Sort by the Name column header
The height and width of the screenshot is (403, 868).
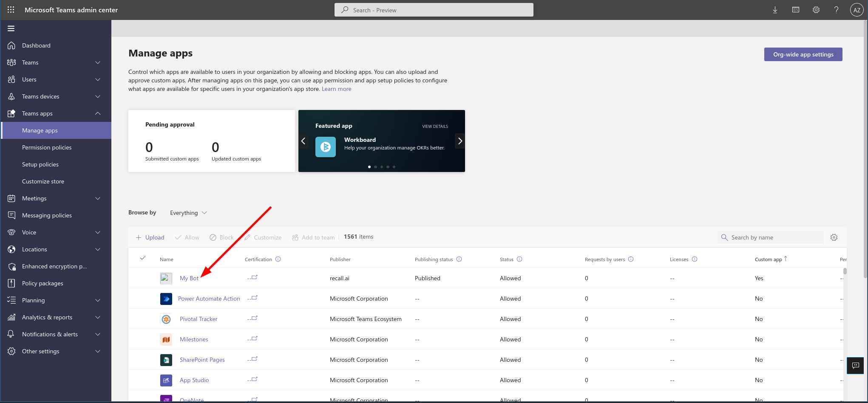click(167, 259)
